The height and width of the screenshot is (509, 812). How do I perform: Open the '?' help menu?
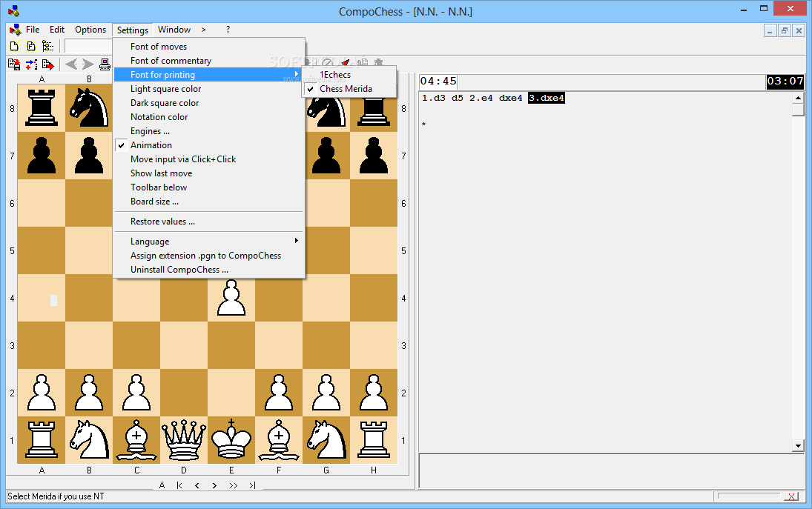point(228,30)
